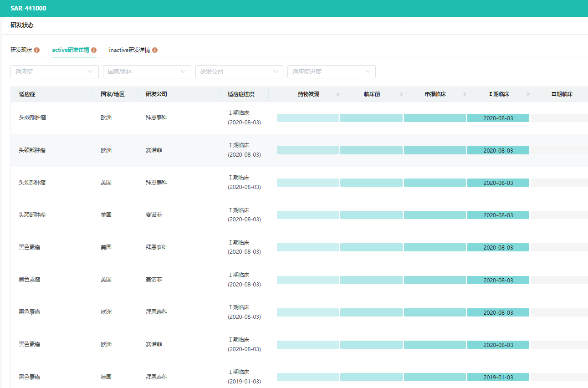This screenshot has height=388, width=588.
Task: Click the arrow icon right of 申报临床 header
Action: click(x=465, y=94)
